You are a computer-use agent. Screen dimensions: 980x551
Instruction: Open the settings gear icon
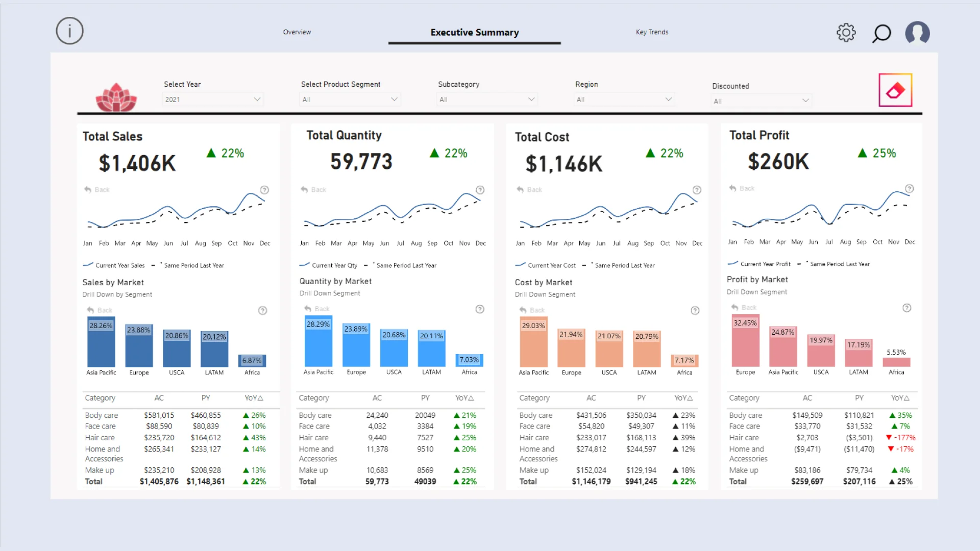[x=846, y=33]
